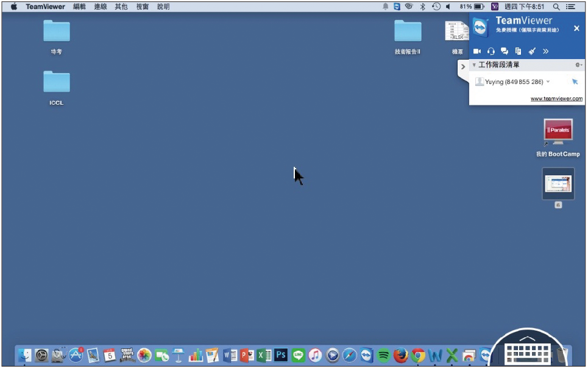The image size is (588, 369).
Task: Open iTunes from the Dock
Action: 315,355
